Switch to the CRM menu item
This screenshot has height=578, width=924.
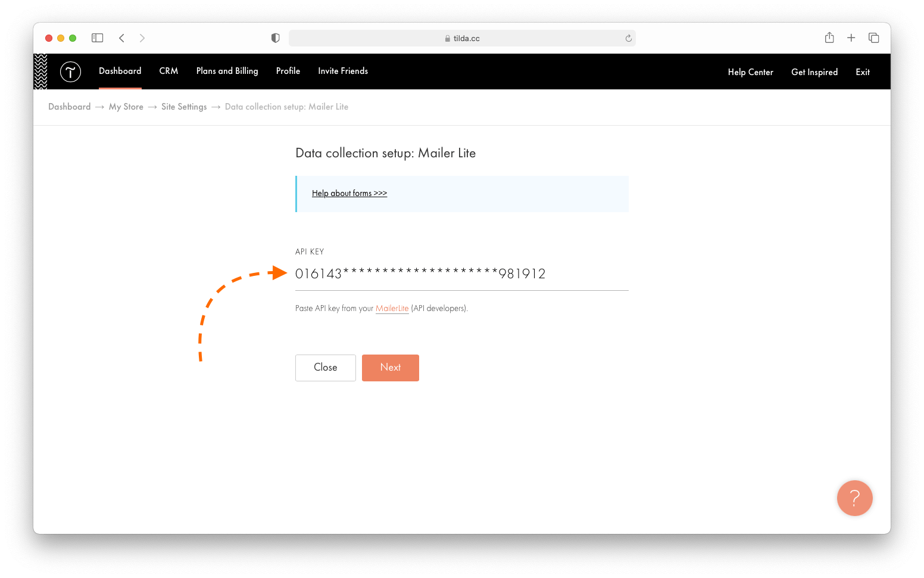[168, 71]
